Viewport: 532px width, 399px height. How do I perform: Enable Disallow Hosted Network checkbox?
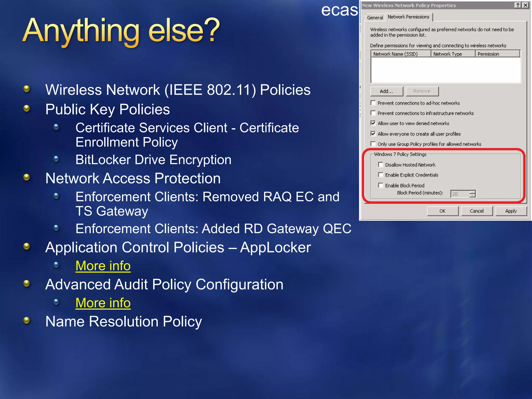(x=381, y=165)
